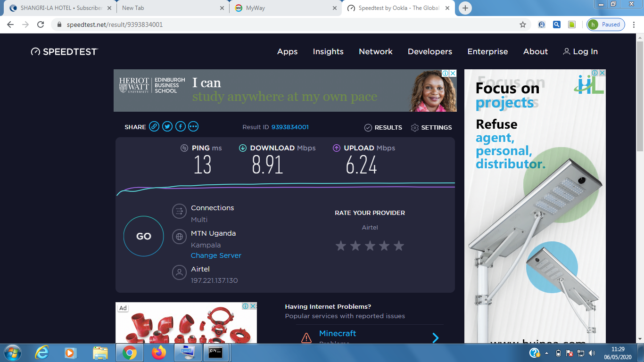Select the third rating star
The width and height of the screenshot is (644, 362).
pyautogui.click(x=370, y=246)
